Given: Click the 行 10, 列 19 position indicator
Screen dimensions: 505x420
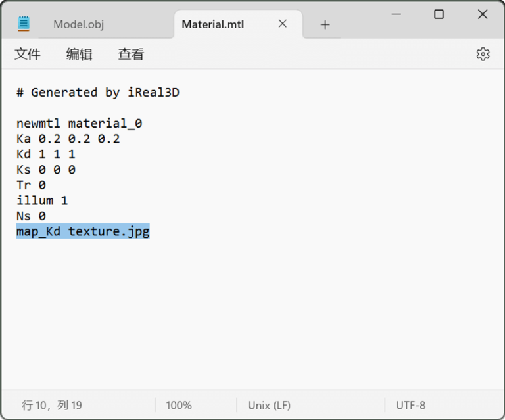Looking at the screenshot, I should coord(52,406).
